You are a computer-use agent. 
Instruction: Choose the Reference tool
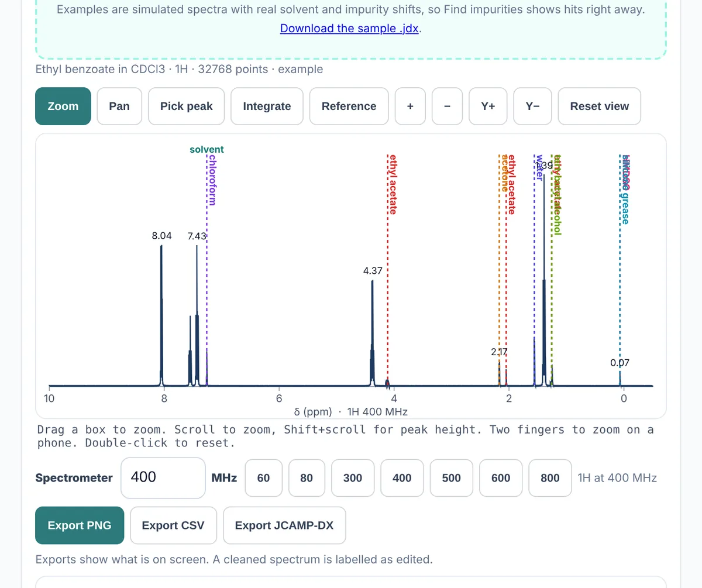tap(349, 106)
